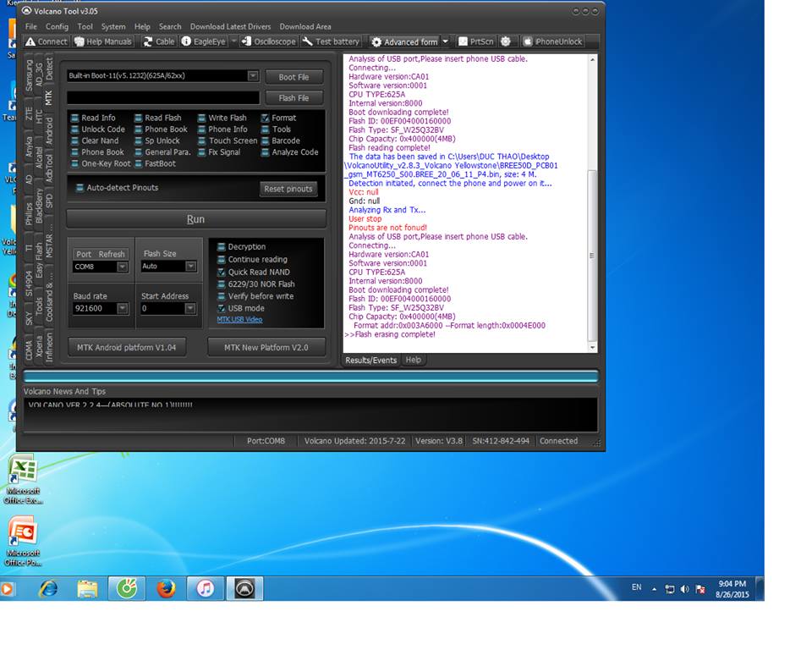812x650 pixels.
Task: Click the Boot File button
Action: click(x=294, y=77)
